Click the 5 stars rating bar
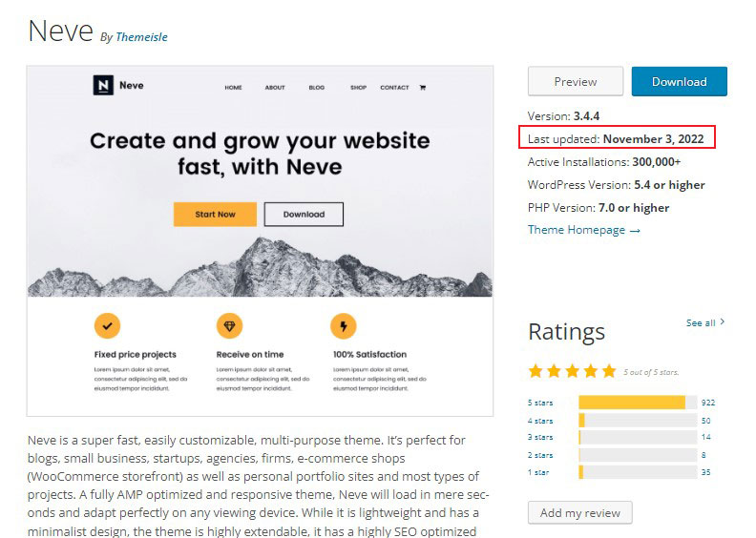The height and width of the screenshot is (538, 756). tap(638, 403)
